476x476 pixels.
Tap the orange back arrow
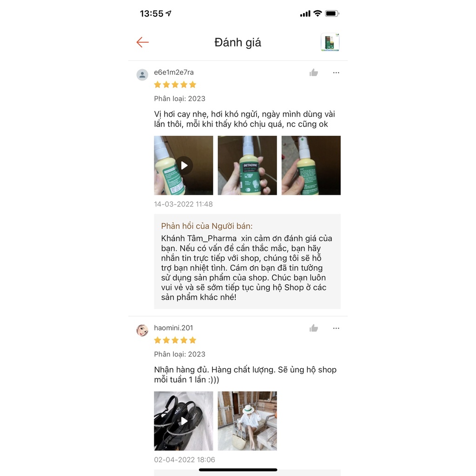[x=142, y=42]
